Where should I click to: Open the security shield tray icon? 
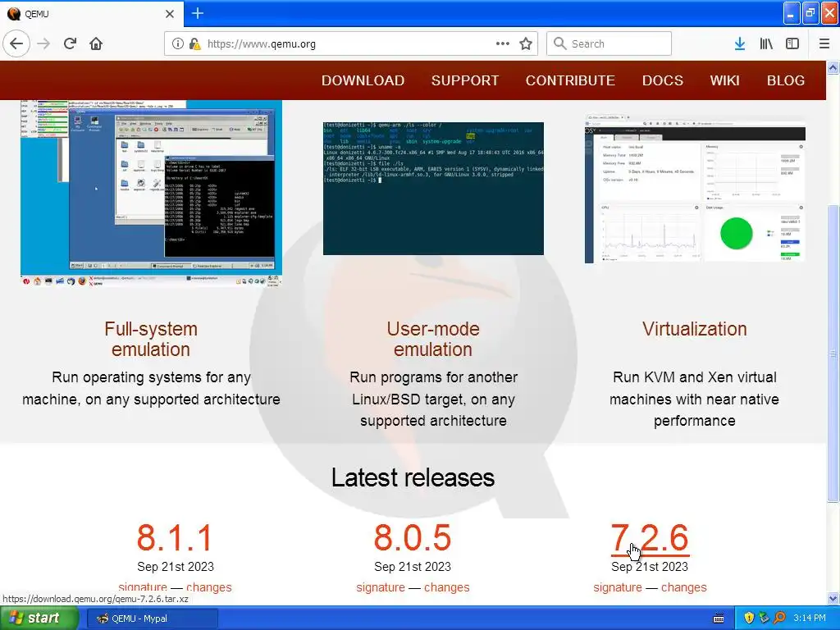pyautogui.click(x=749, y=619)
